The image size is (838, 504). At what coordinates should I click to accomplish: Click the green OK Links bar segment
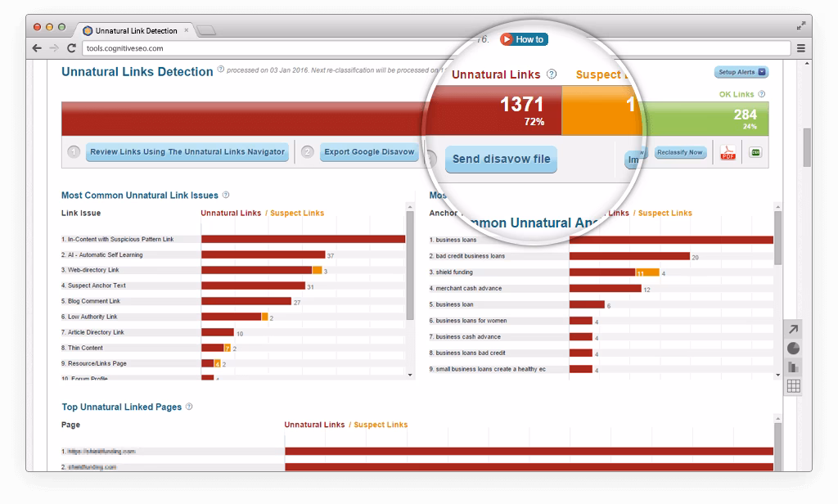coord(708,119)
